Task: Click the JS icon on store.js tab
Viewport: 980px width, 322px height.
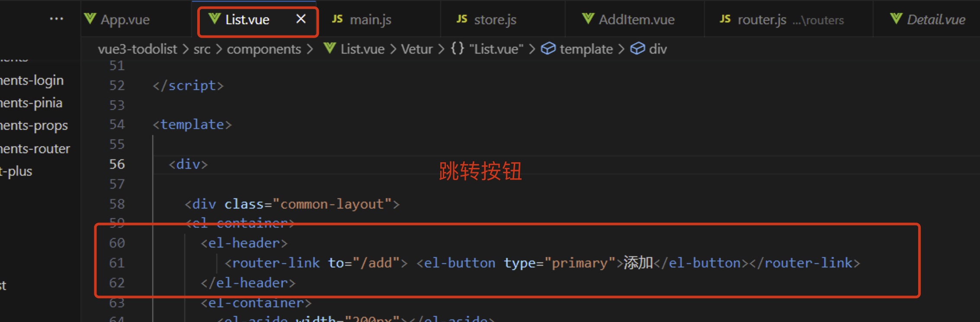Action: pyautogui.click(x=462, y=19)
